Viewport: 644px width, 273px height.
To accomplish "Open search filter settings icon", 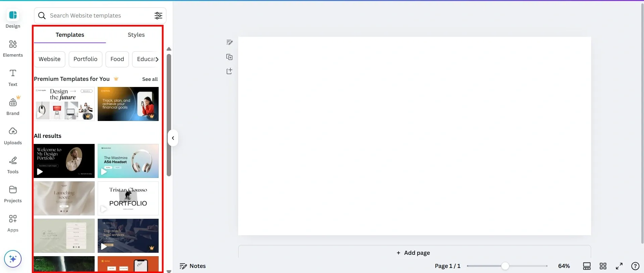I will [158, 16].
